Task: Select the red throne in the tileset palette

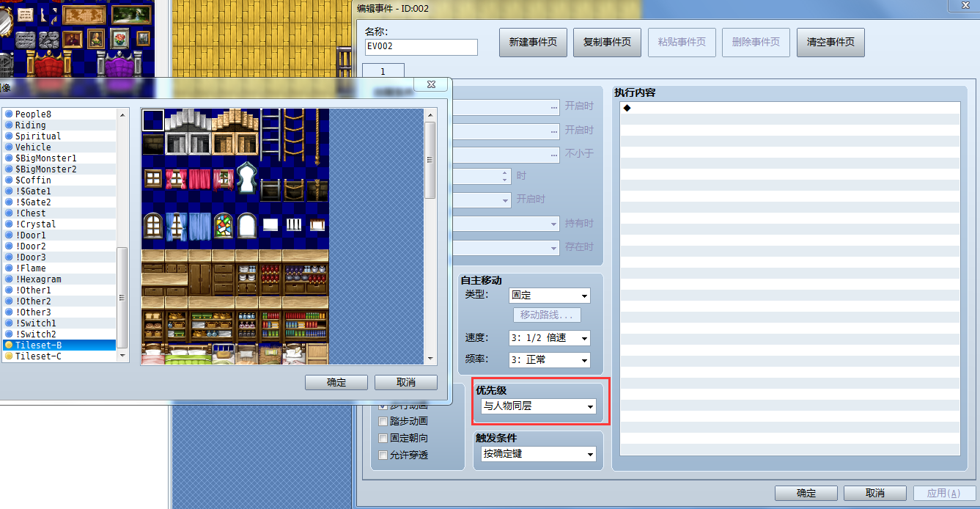Action: click(x=50, y=65)
